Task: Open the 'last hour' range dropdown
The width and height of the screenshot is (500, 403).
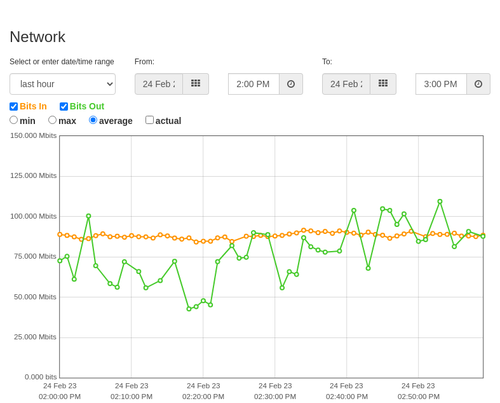Action: (63, 84)
